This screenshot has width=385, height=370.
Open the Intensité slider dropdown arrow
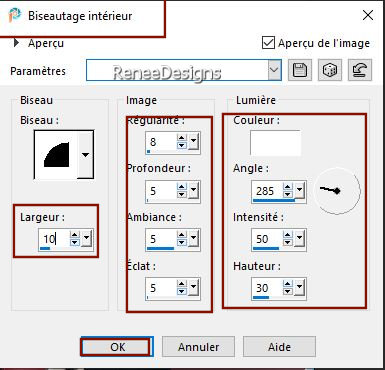coord(299,238)
